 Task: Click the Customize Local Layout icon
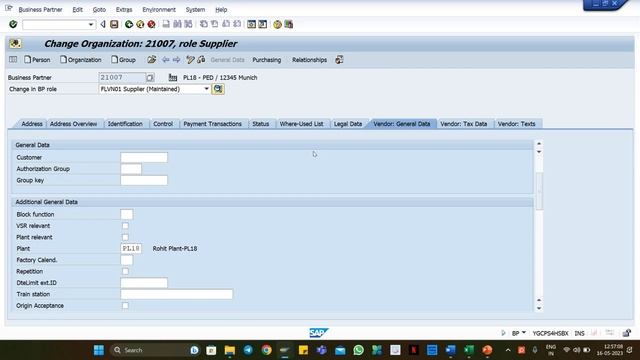pyautogui.click(x=289, y=24)
